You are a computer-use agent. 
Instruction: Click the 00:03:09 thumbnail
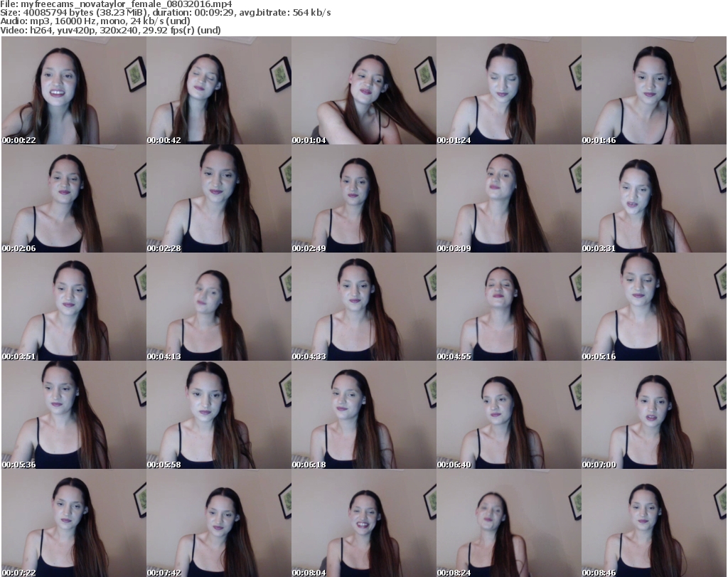tap(508, 199)
